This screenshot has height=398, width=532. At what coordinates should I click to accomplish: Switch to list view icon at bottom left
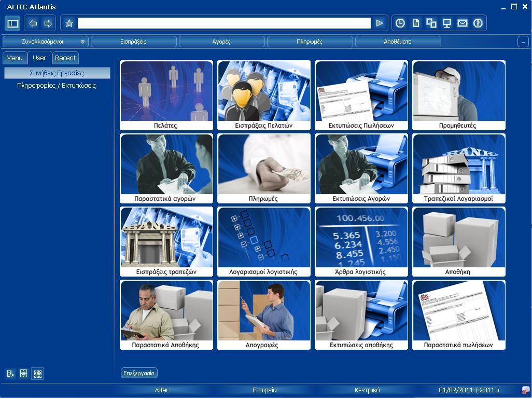(x=23, y=374)
